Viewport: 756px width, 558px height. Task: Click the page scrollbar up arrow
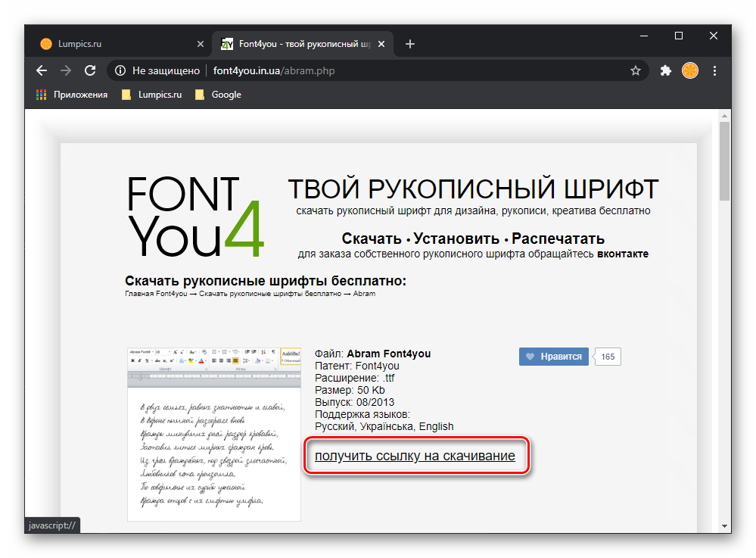click(724, 116)
